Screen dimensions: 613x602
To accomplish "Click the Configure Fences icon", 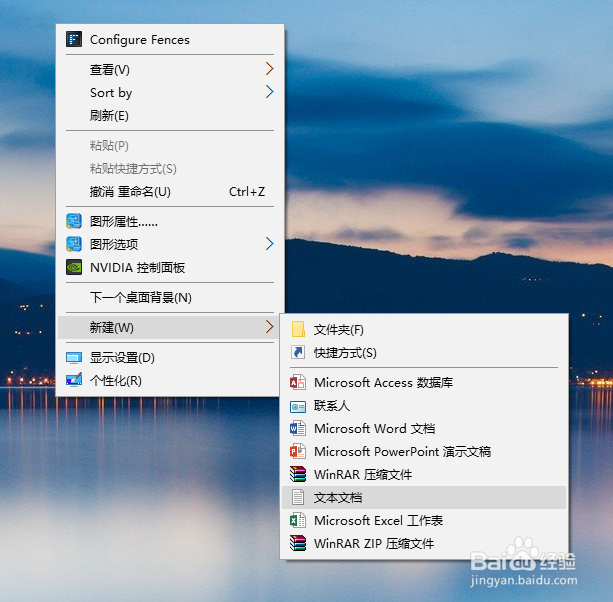I will pyautogui.click(x=74, y=39).
